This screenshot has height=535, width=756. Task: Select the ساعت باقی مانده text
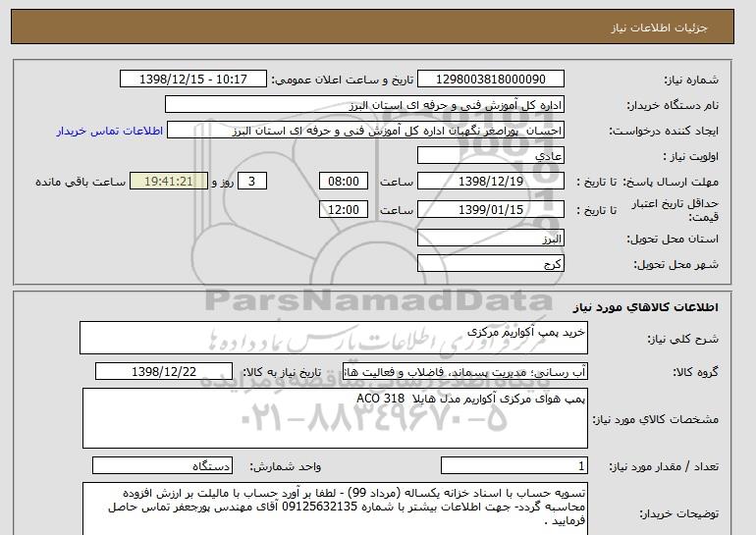coord(81,182)
